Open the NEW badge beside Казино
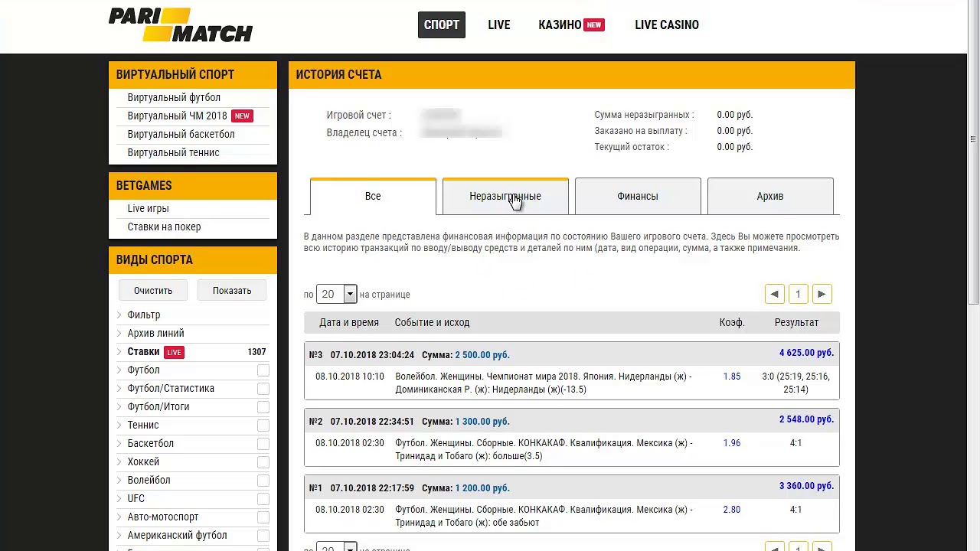Viewport: 980px width, 551px height. [x=594, y=24]
